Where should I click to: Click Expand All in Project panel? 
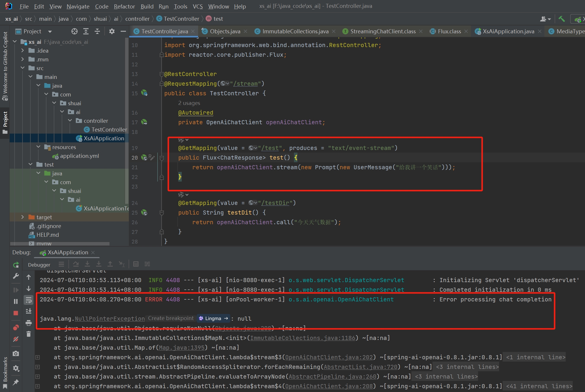click(86, 31)
